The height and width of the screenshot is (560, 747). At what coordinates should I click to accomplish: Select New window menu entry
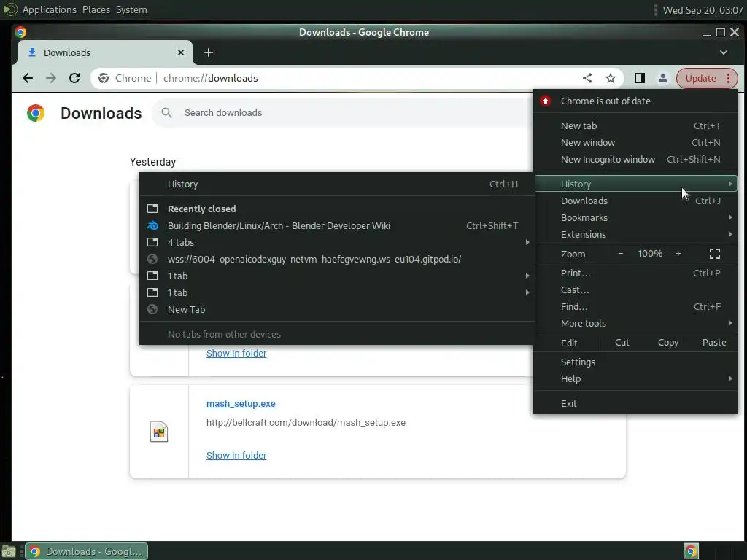coord(636,142)
